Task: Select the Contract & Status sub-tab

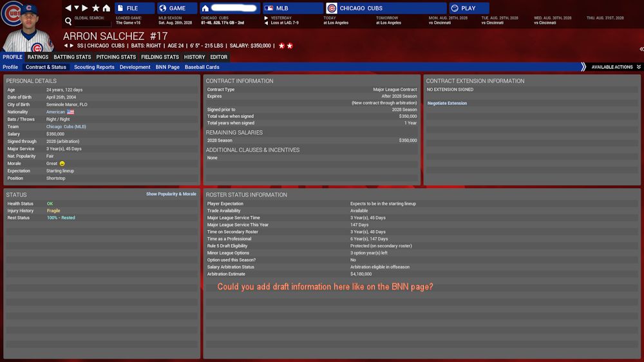Action: click(x=46, y=67)
